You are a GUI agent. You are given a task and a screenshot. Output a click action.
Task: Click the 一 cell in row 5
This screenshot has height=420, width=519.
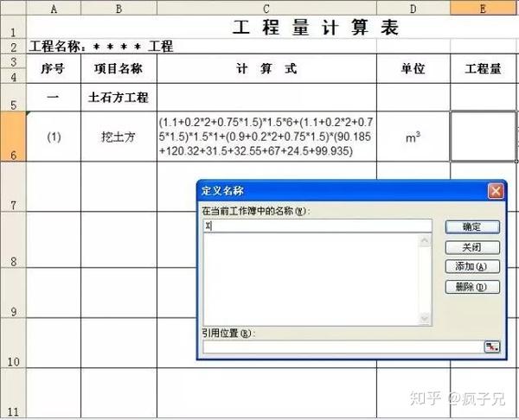pos(54,98)
